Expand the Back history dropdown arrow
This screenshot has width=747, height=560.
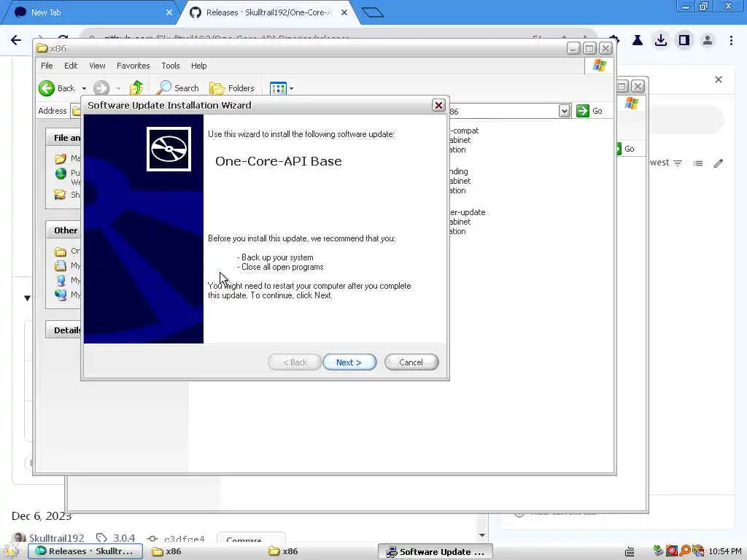coord(85,88)
